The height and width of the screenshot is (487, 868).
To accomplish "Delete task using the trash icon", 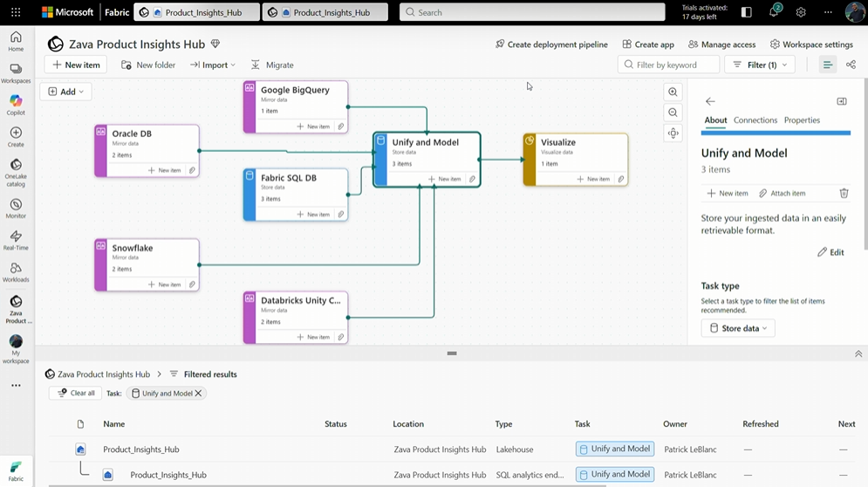I will [844, 193].
